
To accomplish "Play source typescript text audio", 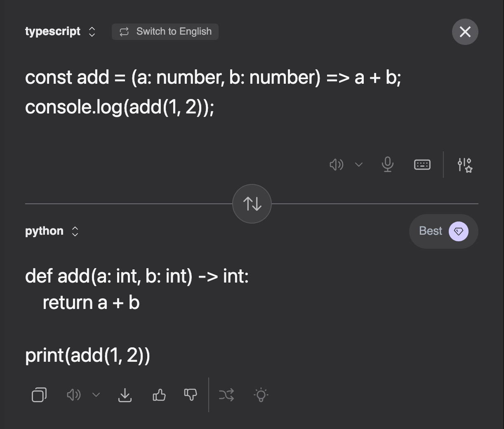I will [336, 165].
